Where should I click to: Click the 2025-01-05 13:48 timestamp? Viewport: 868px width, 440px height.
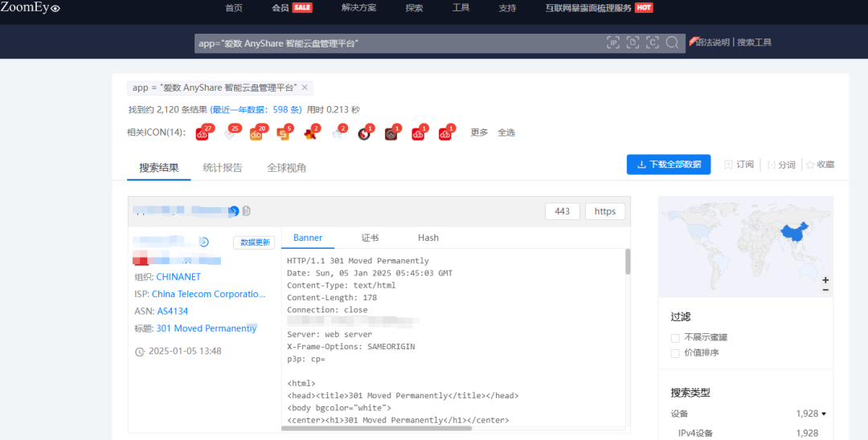click(185, 351)
